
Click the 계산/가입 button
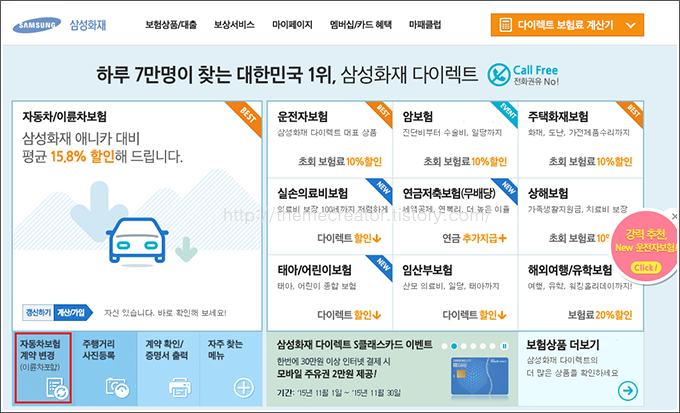point(73,312)
